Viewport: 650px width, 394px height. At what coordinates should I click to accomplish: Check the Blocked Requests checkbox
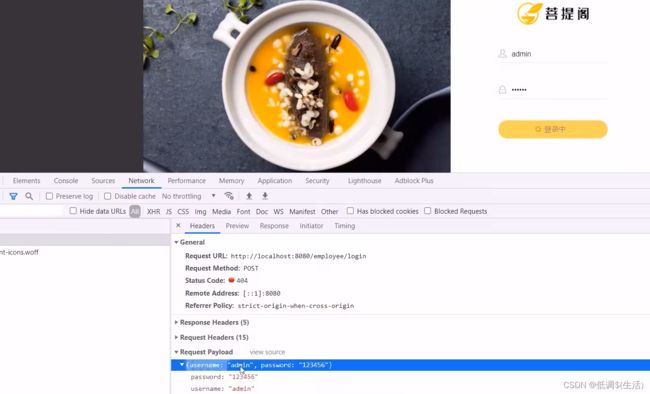coord(428,211)
